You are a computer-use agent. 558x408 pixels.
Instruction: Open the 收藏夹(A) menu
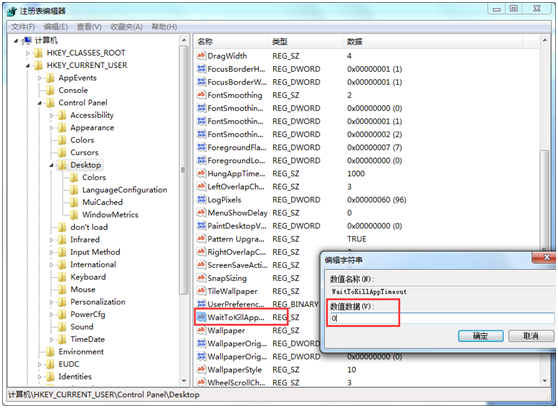tap(126, 27)
